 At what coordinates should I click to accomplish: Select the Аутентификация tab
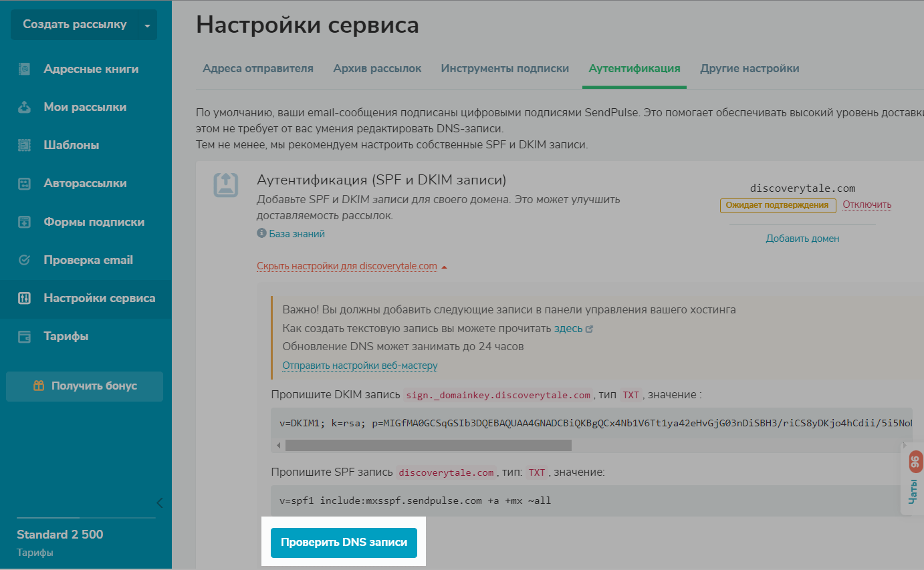[x=634, y=68]
